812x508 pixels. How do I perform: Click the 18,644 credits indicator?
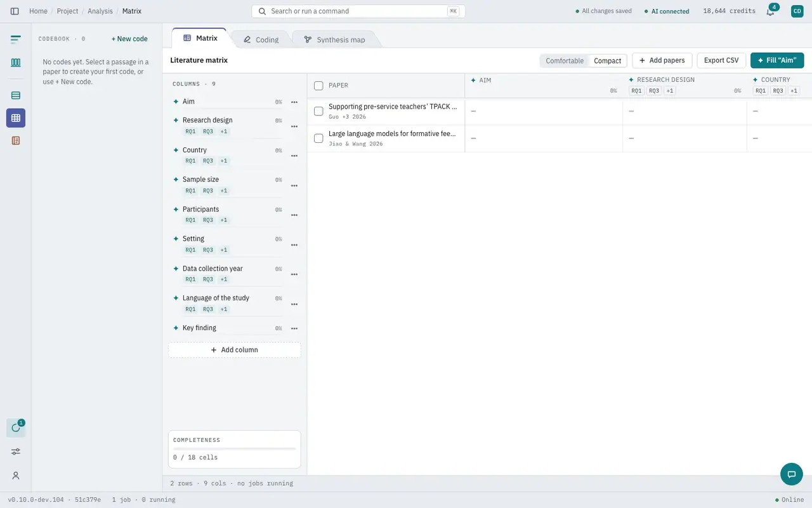point(730,11)
